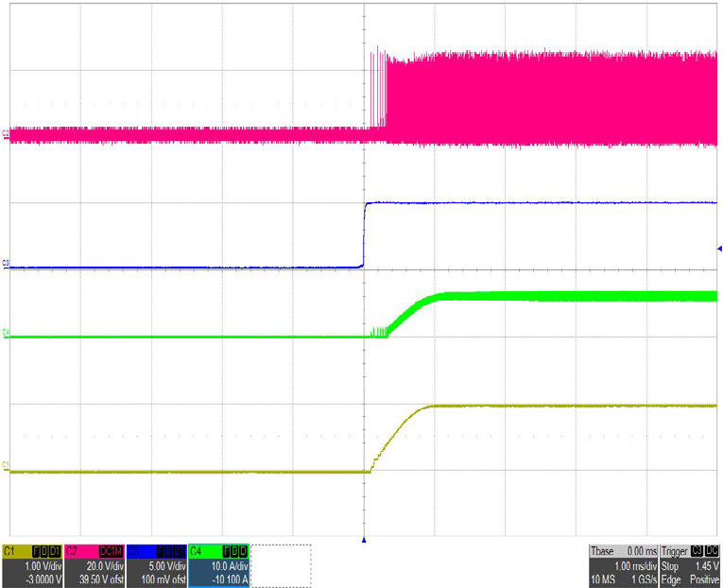Open the Trigger settings box
The width and height of the screenshot is (723, 588).
pos(690,564)
